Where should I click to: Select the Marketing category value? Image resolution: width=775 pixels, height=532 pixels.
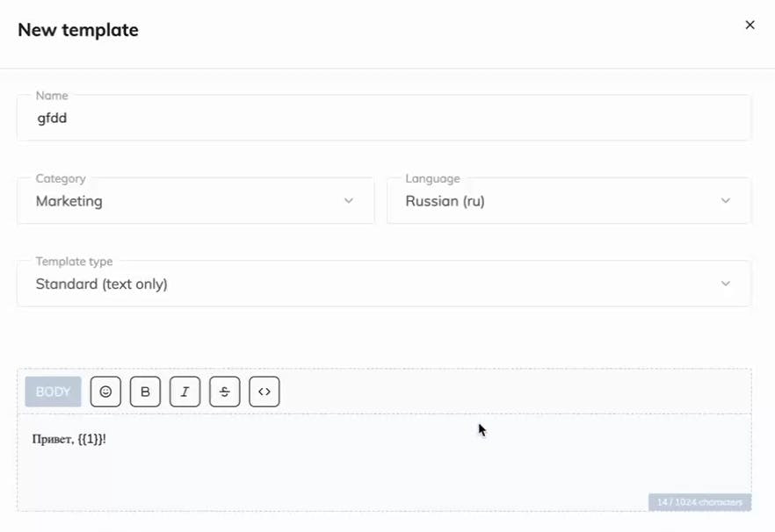69,201
